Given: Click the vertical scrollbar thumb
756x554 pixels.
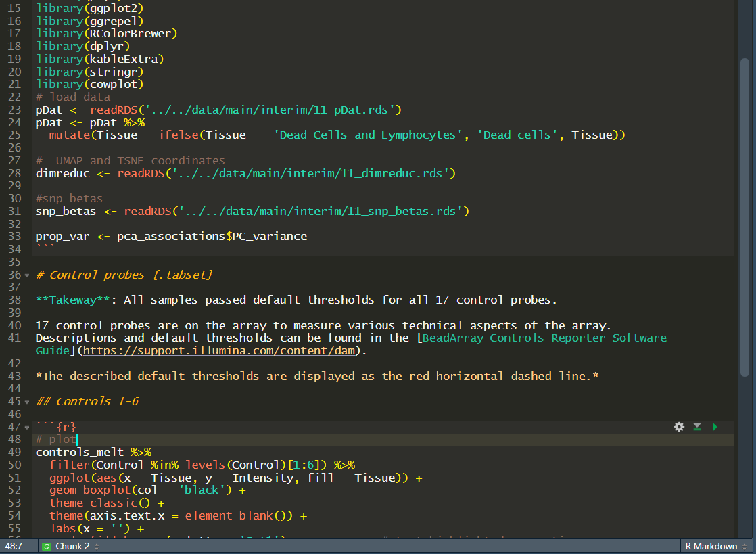Looking at the screenshot, I should (745, 217).
